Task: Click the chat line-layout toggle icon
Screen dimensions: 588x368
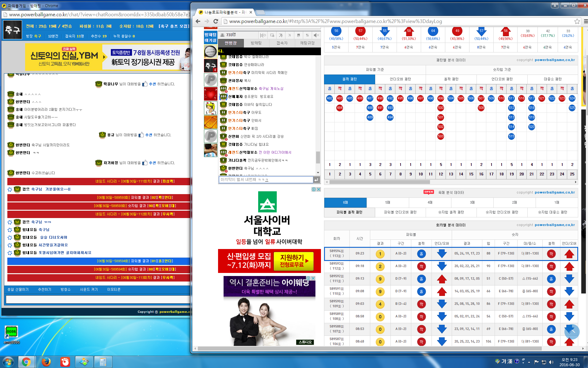Action: (x=263, y=35)
